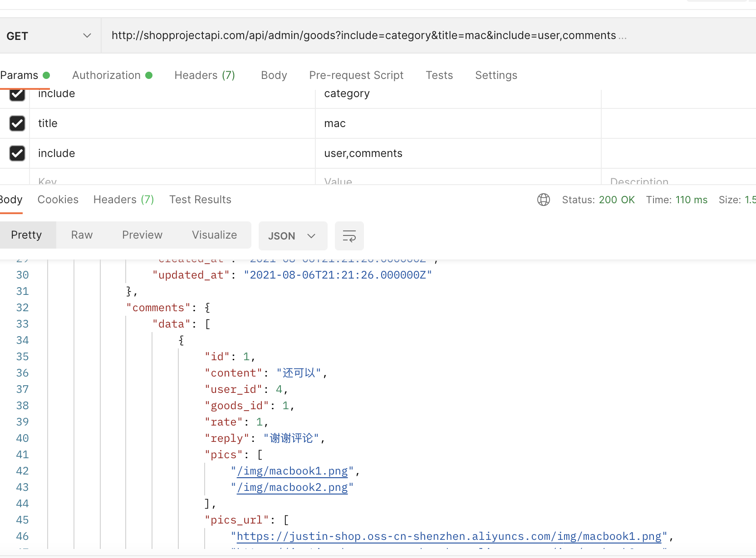This screenshot has width=756, height=558.
Task: Open the Settings tab
Action: click(x=496, y=75)
